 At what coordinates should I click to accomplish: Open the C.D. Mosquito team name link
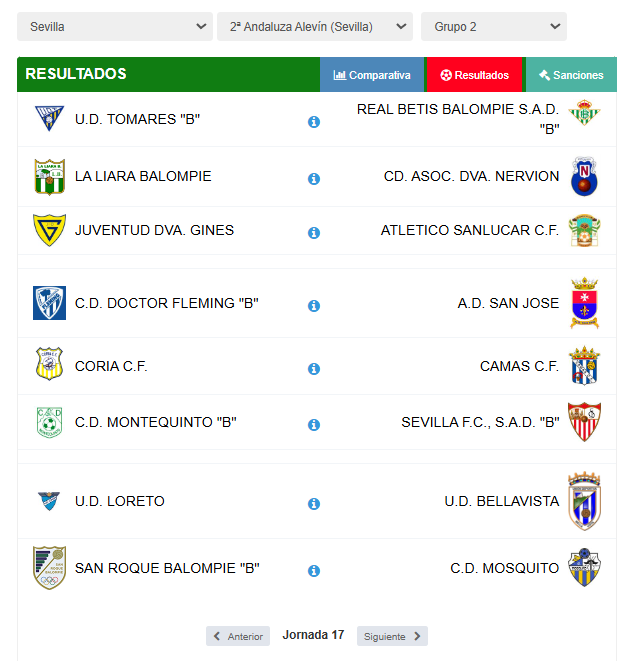[x=505, y=568]
